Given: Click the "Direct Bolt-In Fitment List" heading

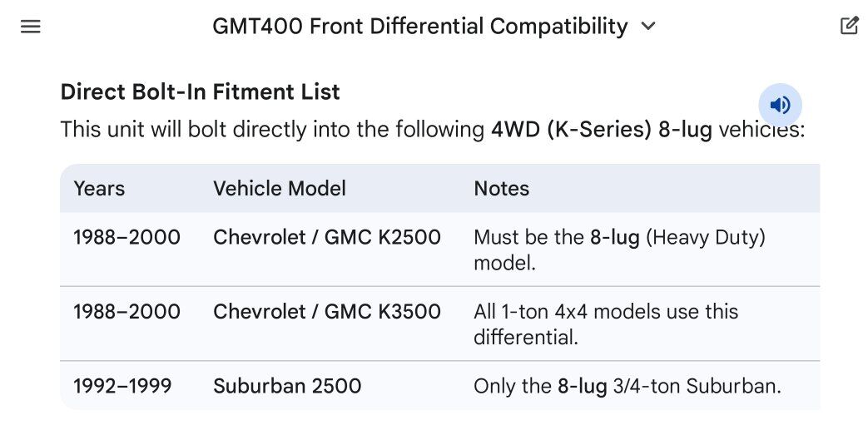Looking at the screenshot, I should pos(200,91).
